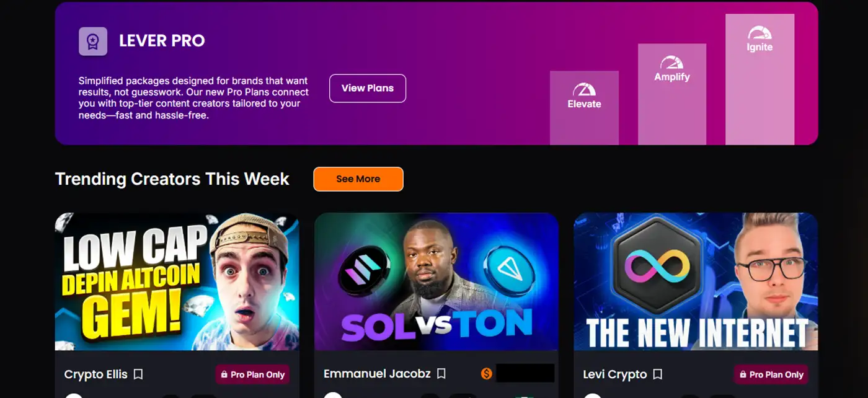
Task: Open the Emmanuel Jacobz creator name
Action: [x=378, y=374]
